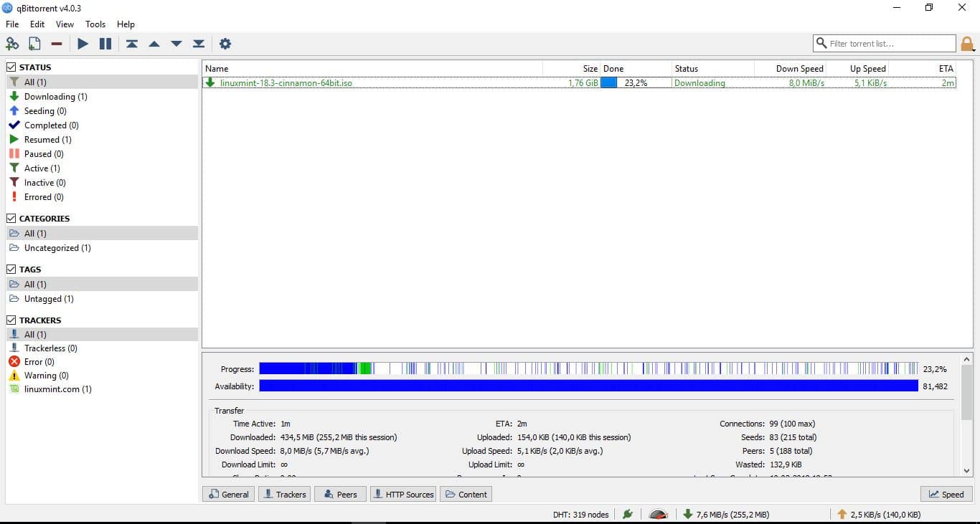Image resolution: width=980 pixels, height=524 pixels.
Task: Select the tracker Warning (0) filter
Action: click(x=47, y=375)
